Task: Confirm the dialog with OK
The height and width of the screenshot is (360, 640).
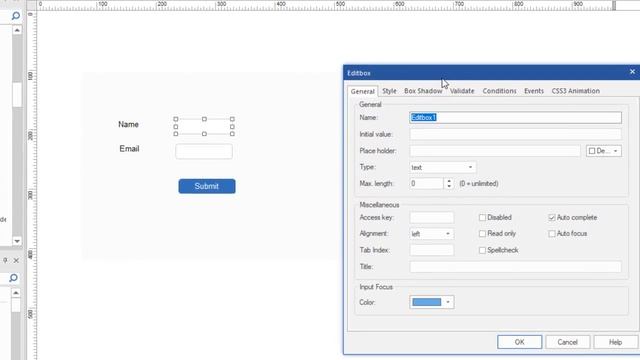Action: click(519, 342)
